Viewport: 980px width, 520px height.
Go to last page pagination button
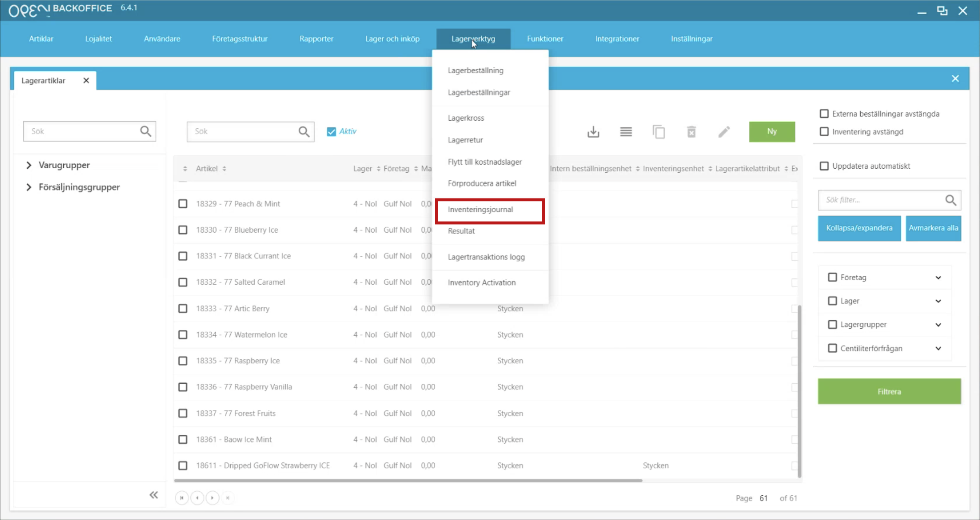click(227, 498)
